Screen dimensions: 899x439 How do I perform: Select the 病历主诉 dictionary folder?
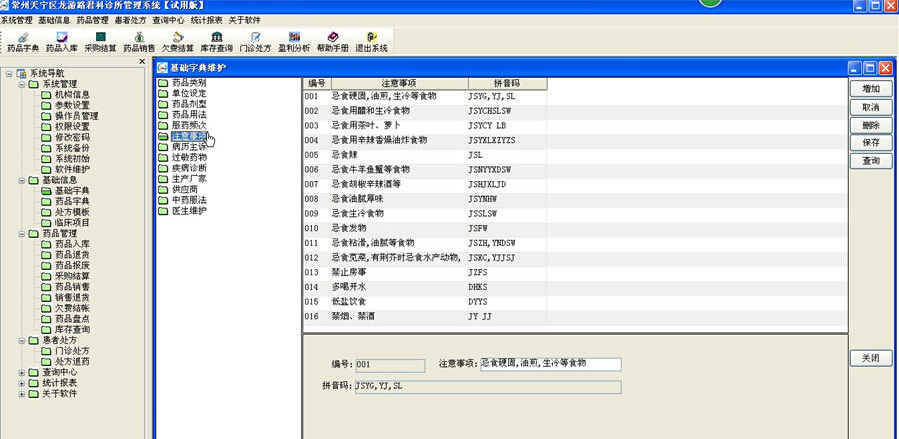[183, 147]
